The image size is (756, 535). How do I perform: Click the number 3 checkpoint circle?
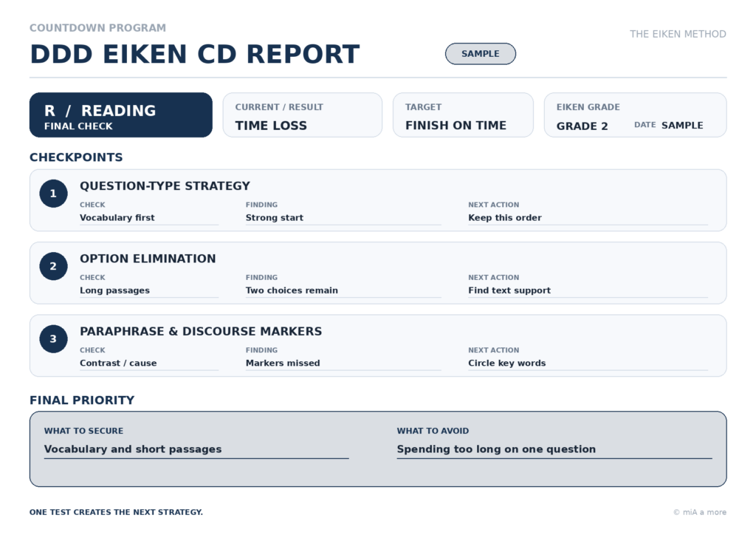click(x=53, y=339)
